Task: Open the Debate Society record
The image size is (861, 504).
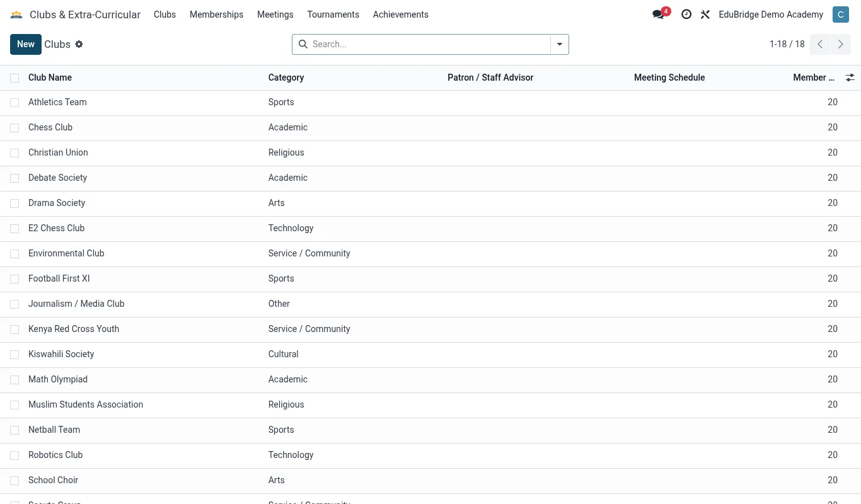Action: (57, 178)
